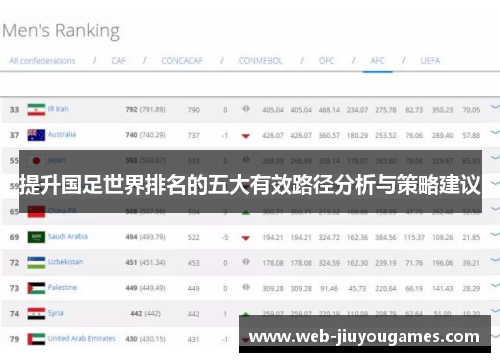Screen dimensions: 500x362
Task: Click the value 384.56 in Saudi Arabia row
Action: tap(386, 237)
